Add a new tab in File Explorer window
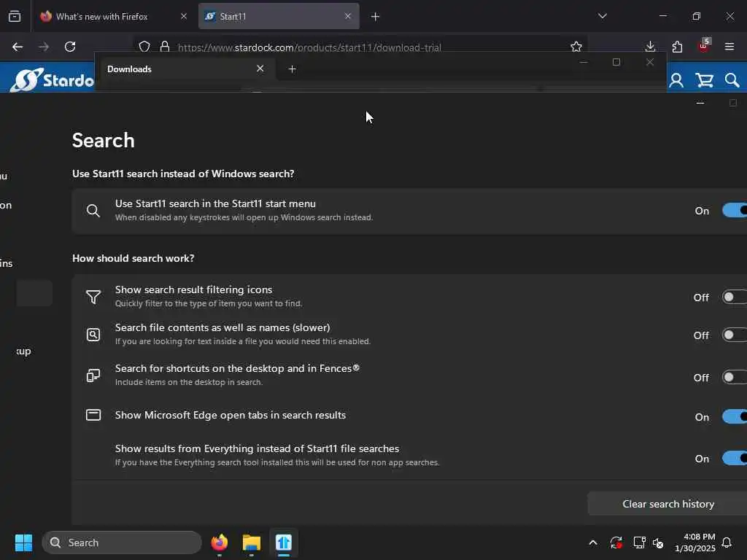 [x=293, y=69]
